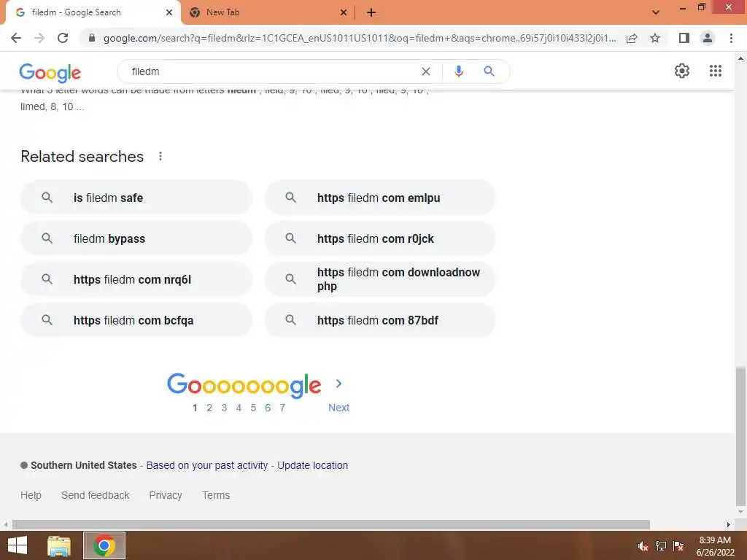The image size is (747, 560).
Task: Click the vertical page scrollbar thumb
Action: tap(740, 436)
